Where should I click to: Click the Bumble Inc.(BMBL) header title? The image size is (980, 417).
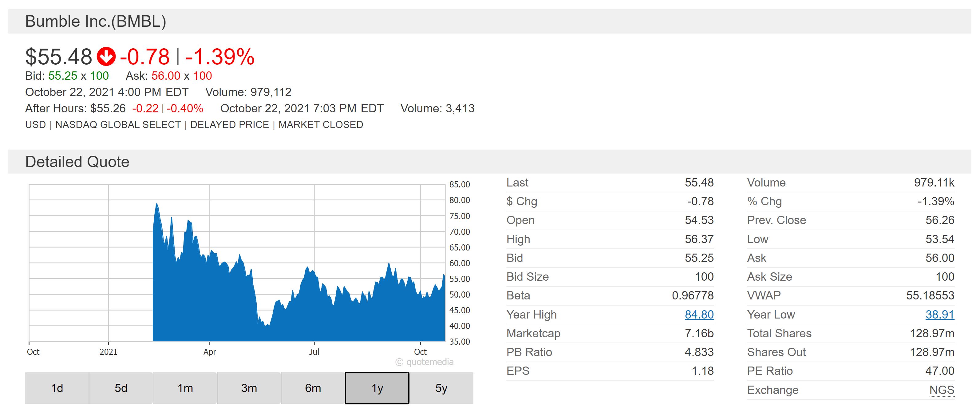click(96, 21)
